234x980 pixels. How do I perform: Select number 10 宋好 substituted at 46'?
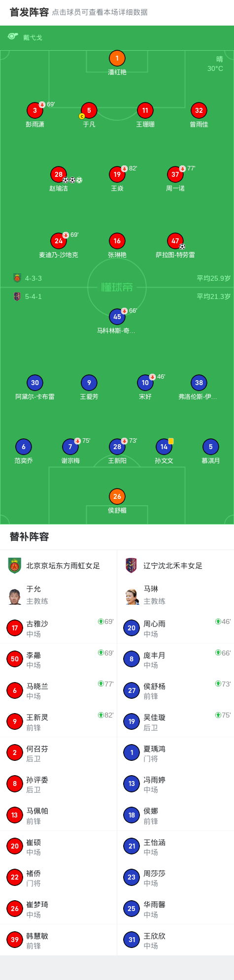tap(145, 383)
